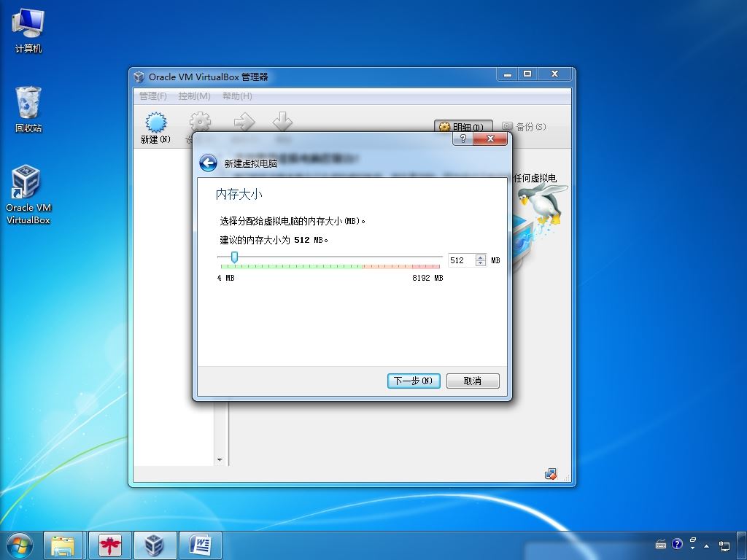Go back with the blue arrow icon
The image size is (747, 560).
pos(208,163)
